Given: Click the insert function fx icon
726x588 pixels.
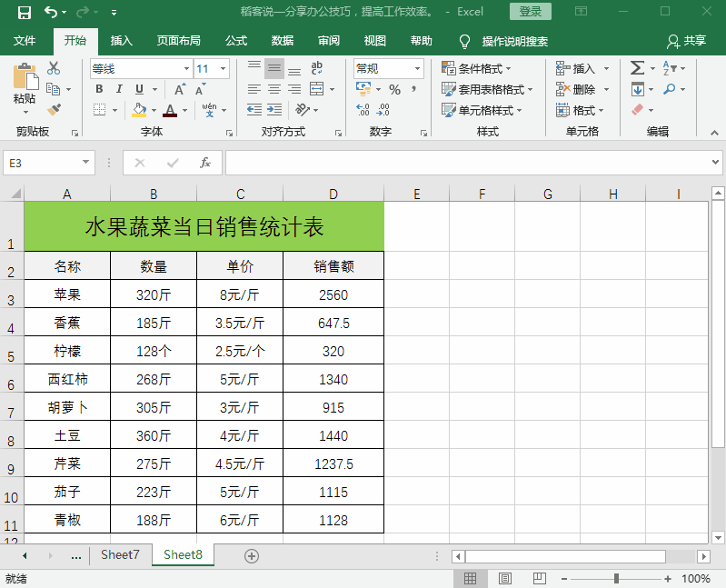Looking at the screenshot, I should tap(205, 163).
